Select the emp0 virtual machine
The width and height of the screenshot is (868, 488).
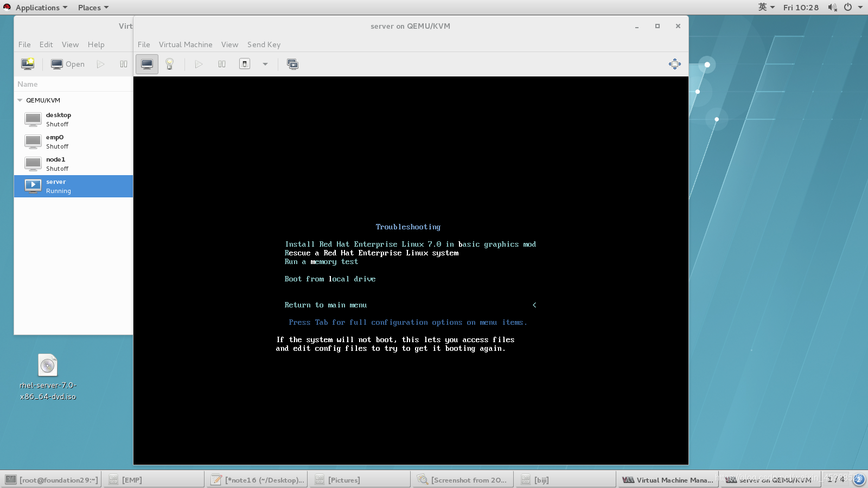coord(73,142)
